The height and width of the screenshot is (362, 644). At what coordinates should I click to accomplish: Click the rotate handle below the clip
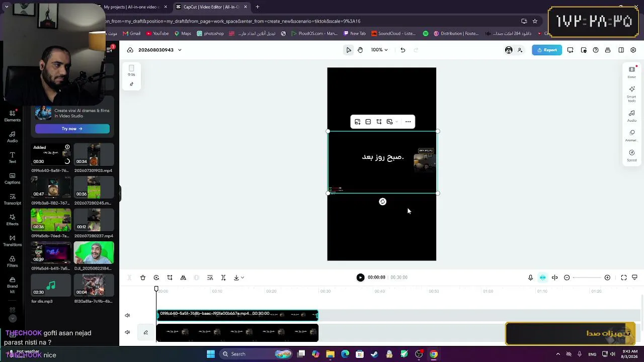[x=383, y=202]
